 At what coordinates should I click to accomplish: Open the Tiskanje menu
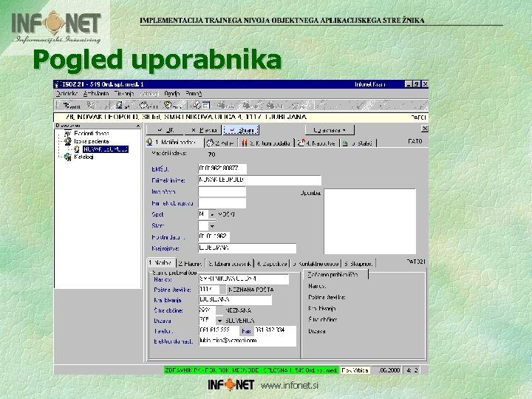(x=124, y=94)
